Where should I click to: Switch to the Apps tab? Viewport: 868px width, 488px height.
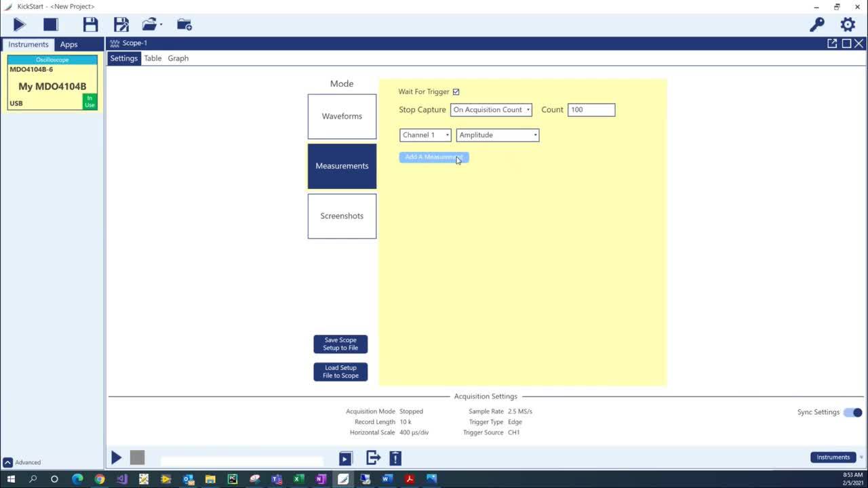[x=68, y=45]
